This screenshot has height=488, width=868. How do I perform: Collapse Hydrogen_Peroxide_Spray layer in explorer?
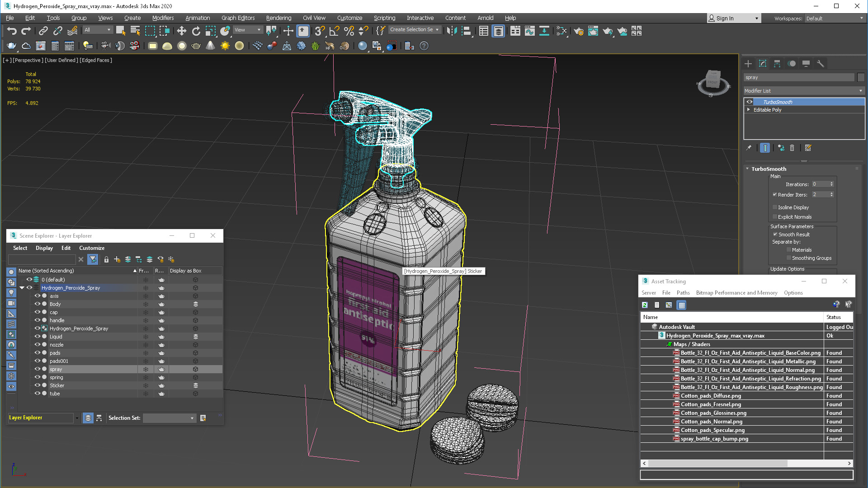(22, 288)
